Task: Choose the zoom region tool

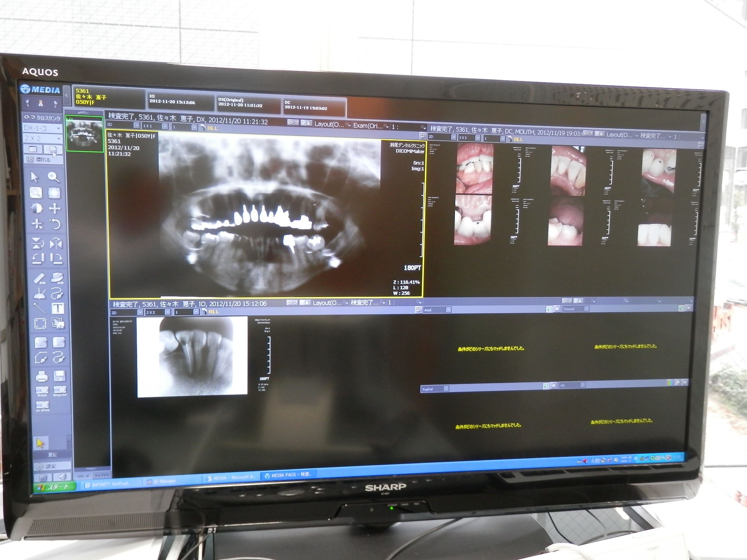Action: [35, 192]
